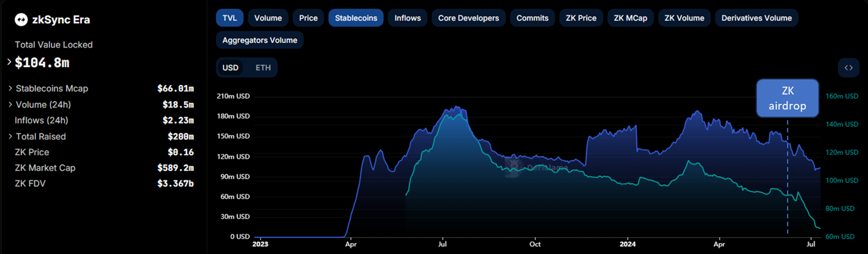Click the zkSync Era logo icon
Image resolution: width=868 pixels, height=254 pixels.
[21, 20]
